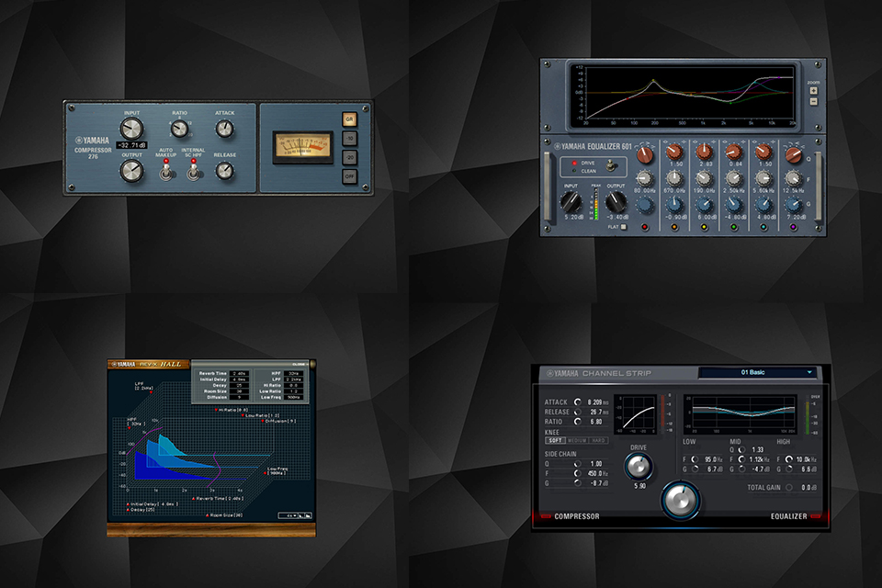Click the red band enable LED on Equalizer 601

tap(644, 226)
